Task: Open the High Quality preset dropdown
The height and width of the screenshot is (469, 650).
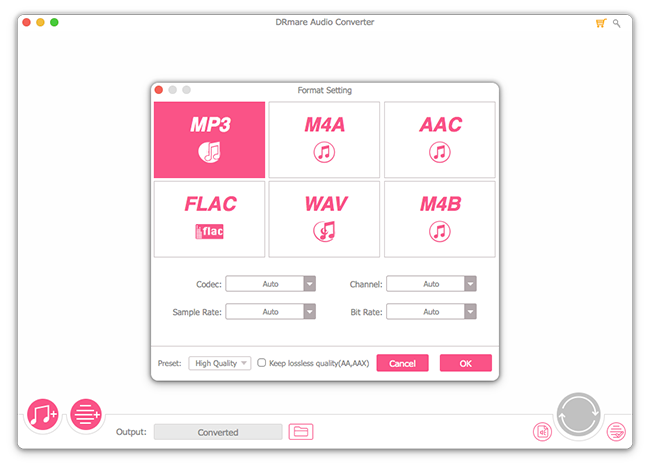Action: pos(220,363)
